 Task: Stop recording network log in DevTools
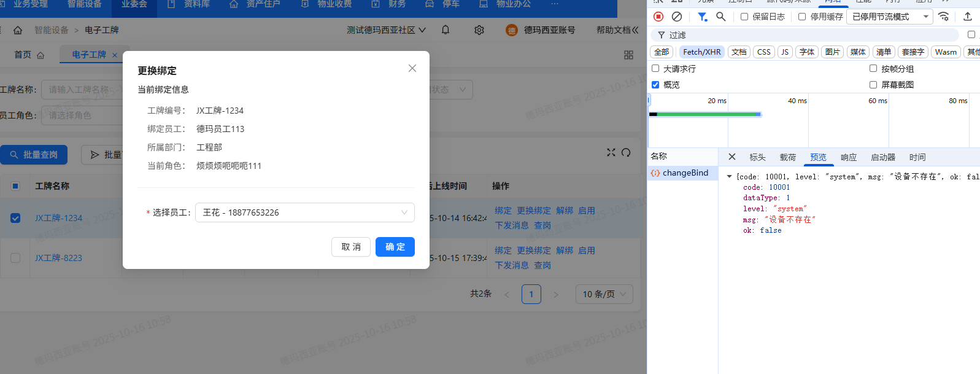(658, 17)
